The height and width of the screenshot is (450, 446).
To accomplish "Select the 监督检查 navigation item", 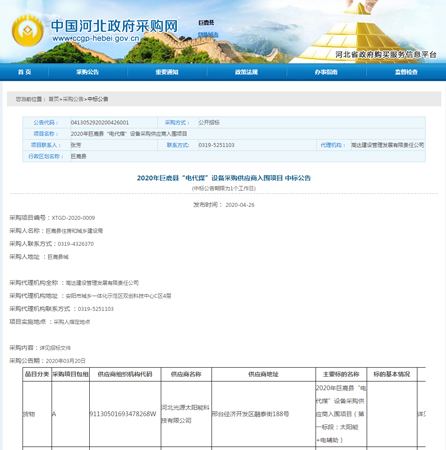I will click(406, 72).
